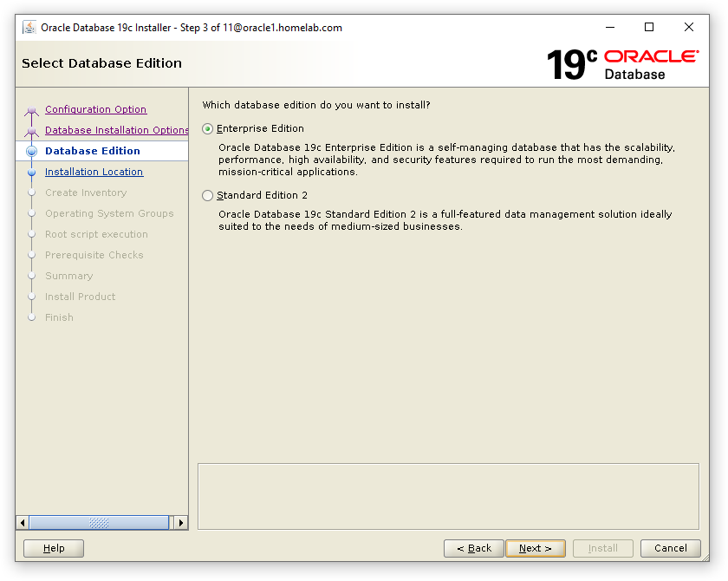Click the Installation Location step marker circle

tap(32, 171)
